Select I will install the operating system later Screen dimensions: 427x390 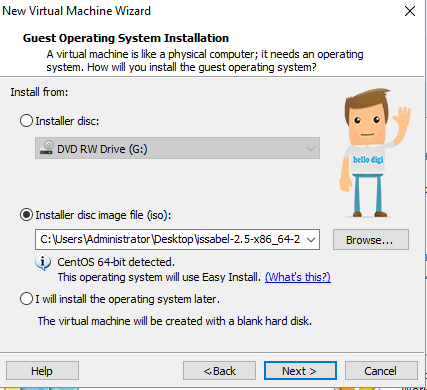26,299
